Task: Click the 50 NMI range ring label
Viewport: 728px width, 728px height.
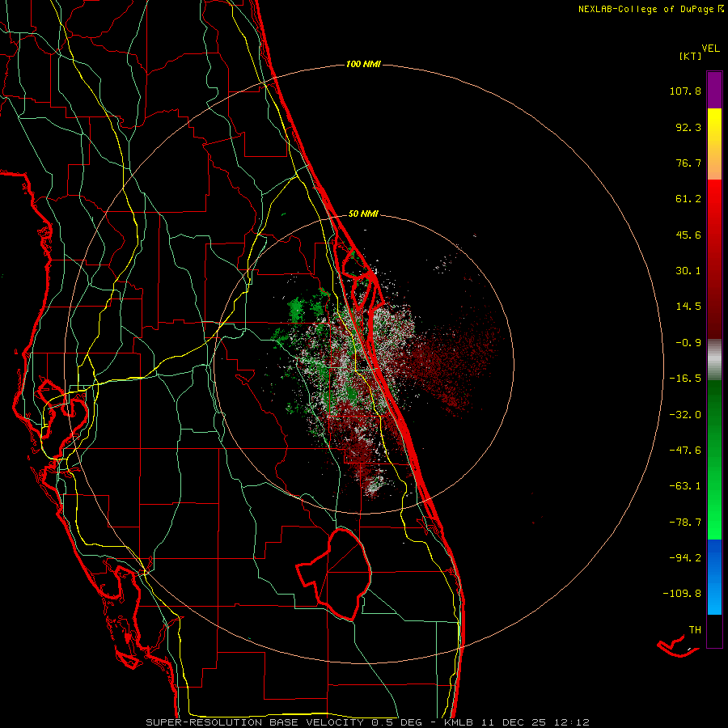Action: 363,214
